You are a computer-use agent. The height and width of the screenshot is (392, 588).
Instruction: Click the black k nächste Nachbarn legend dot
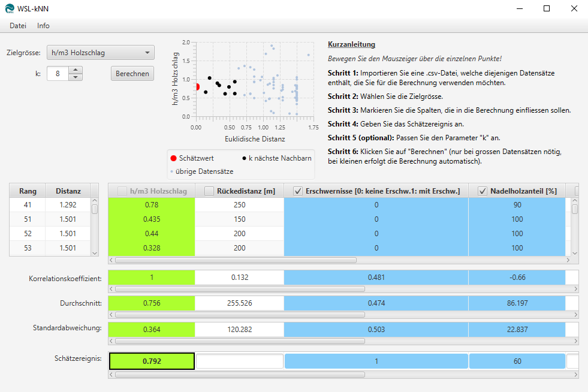click(244, 158)
